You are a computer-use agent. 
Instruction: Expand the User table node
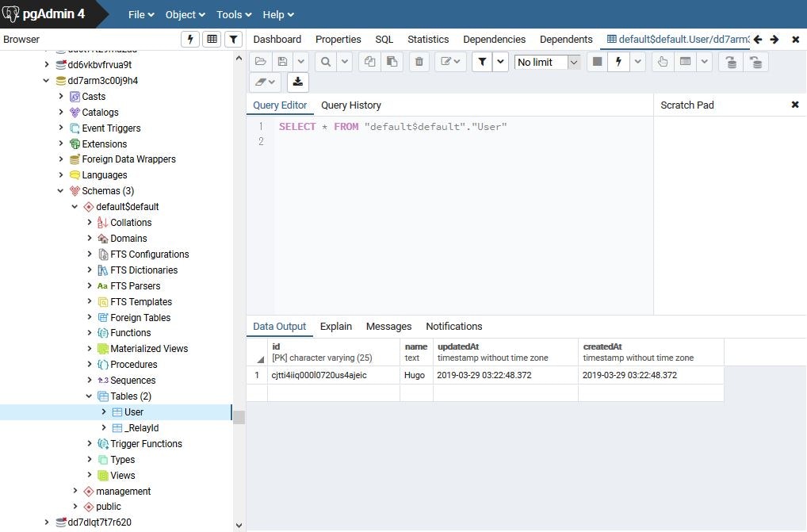pyautogui.click(x=103, y=411)
